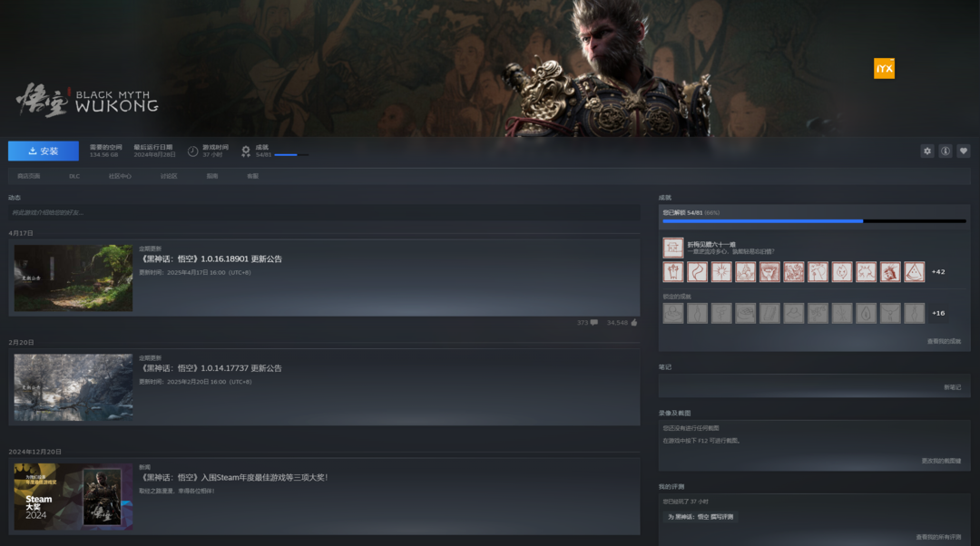Select the sunburst unlocked achievement icon
The height and width of the screenshot is (546, 980).
[721, 272]
